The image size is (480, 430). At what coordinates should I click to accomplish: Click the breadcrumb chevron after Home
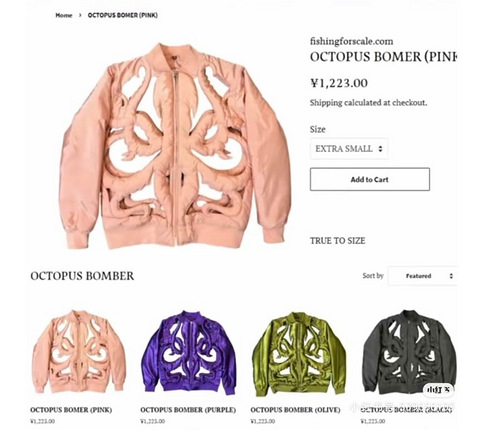(80, 15)
